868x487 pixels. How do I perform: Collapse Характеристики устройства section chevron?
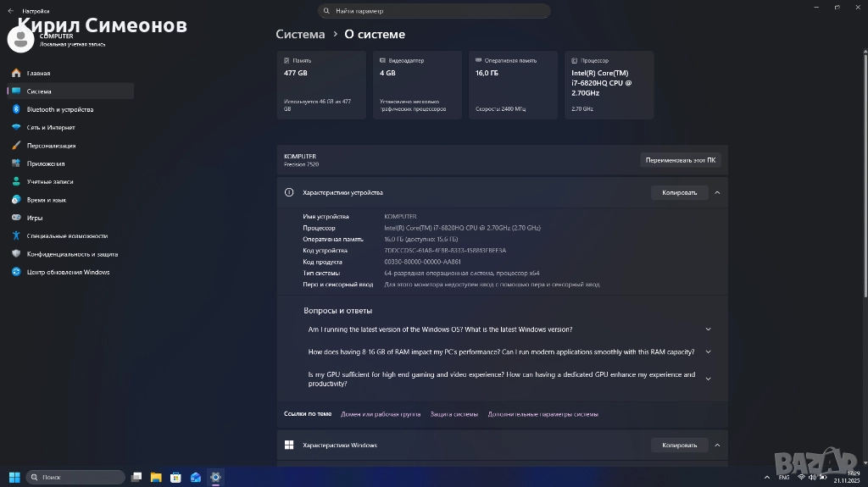click(x=717, y=192)
